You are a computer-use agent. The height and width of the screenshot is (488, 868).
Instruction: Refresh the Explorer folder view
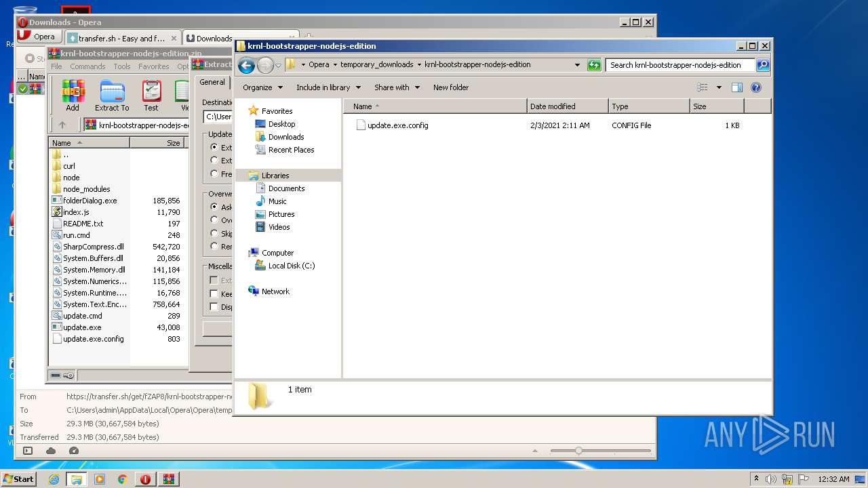pyautogui.click(x=594, y=65)
